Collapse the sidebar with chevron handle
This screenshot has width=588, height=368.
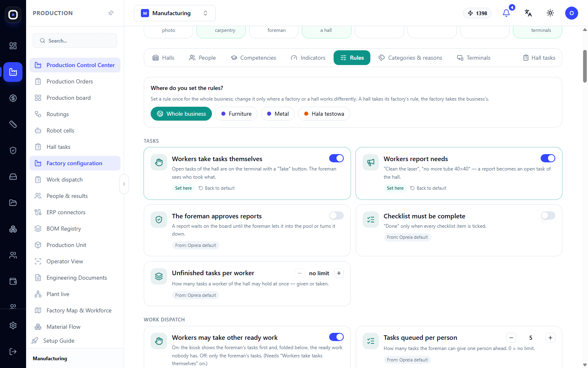click(x=124, y=184)
